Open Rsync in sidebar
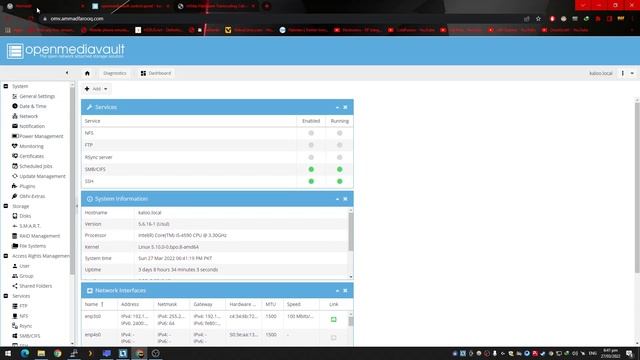Image resolution: width=640 pixels, height=360 pixels. point(25,326)
